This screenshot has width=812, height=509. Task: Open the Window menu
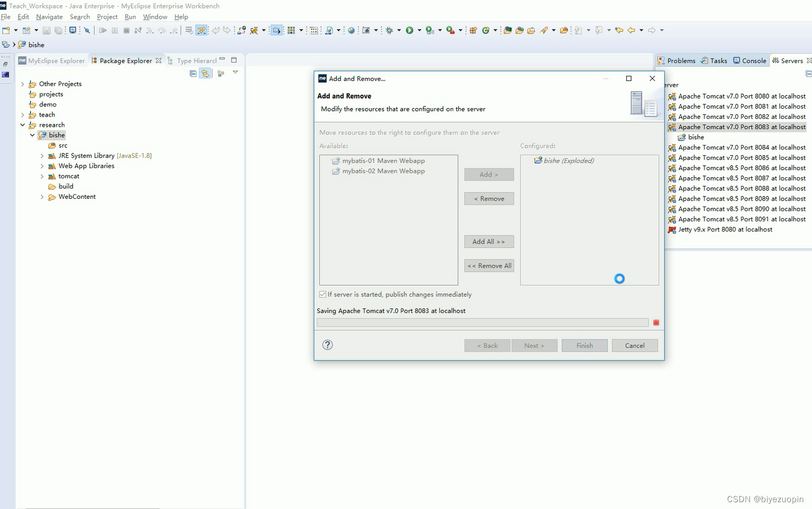155,17
